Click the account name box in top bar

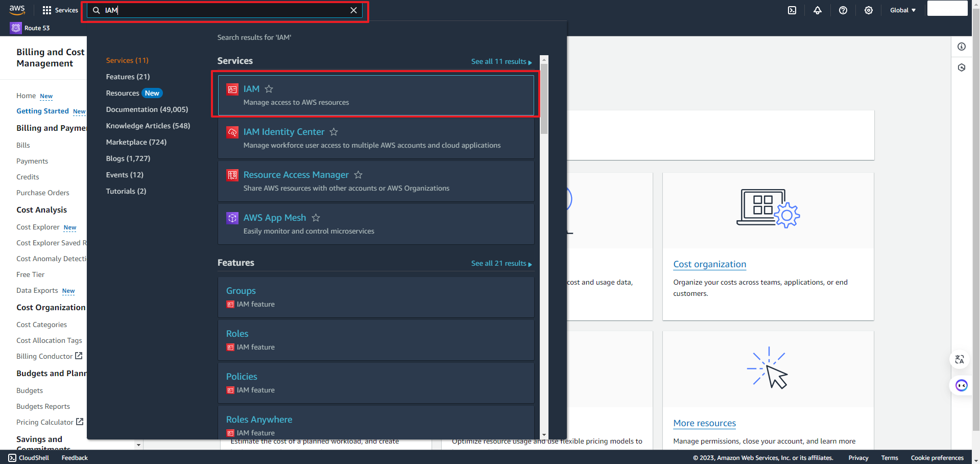point(947,8)
